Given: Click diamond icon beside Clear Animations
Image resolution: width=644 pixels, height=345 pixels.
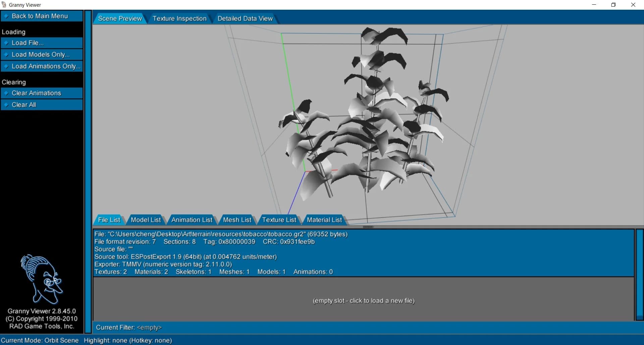Looking at the screenshot, I should pyautogui.click(x=6, y=93).
